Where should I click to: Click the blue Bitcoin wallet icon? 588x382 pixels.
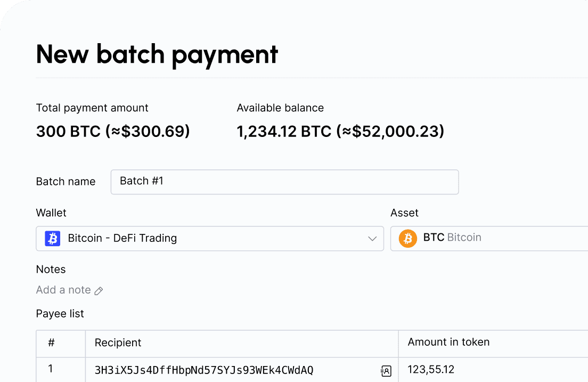coord(53,238)
